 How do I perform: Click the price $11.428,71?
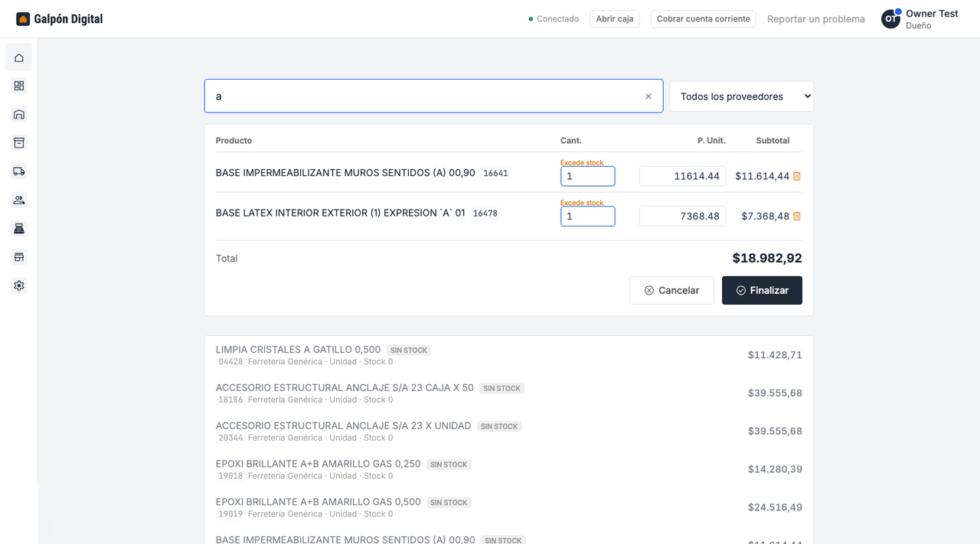click(x=775, y=355)
